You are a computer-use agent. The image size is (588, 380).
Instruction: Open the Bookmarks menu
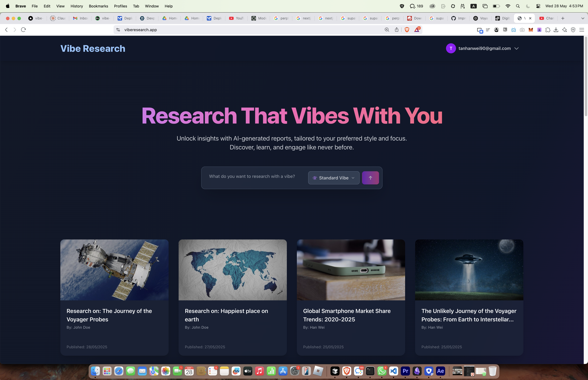[x=98, y=6]
